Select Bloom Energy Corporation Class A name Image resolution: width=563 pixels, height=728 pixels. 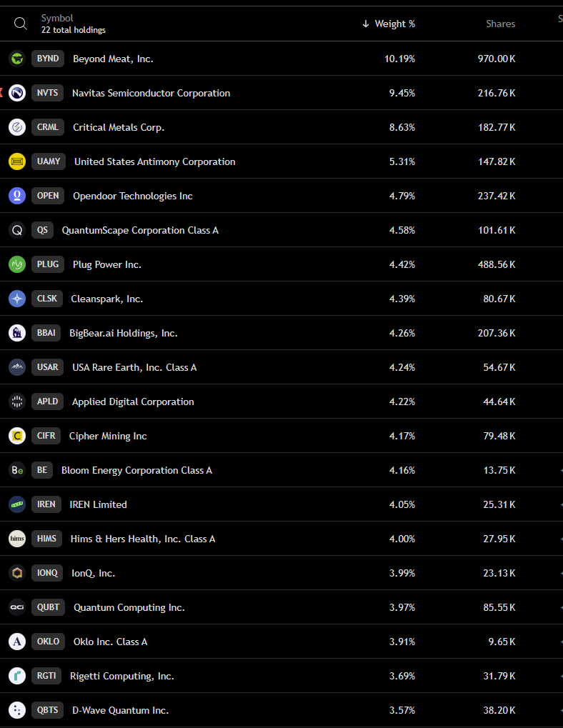(x=136, y=470)
